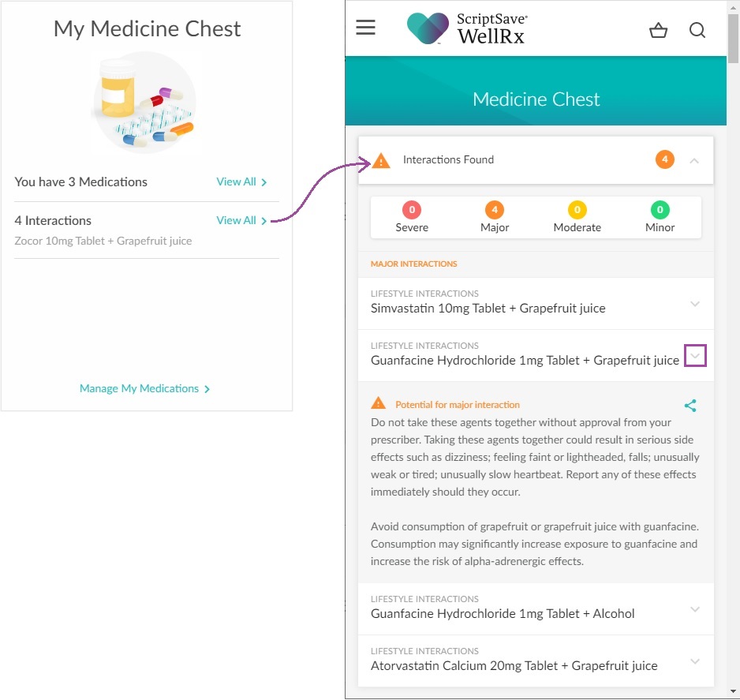Expand Simvastatin 10mg + Grapefruit juice interaction
740x700 pixels.
click(694, 304)
